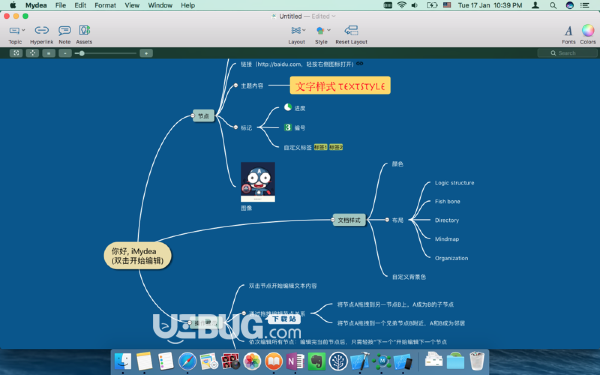Viewport: 600px width, 375px height.
Task: Open the Assets panel icon
Action: pos(84,30)
